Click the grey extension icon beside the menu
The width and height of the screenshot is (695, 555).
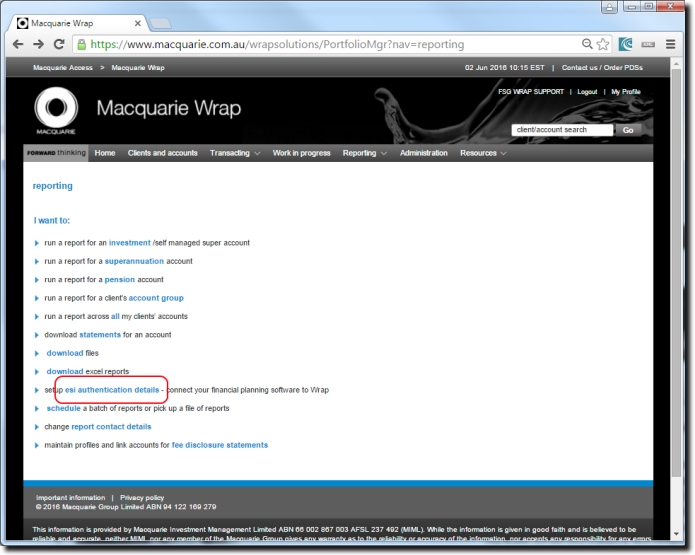[648, 44]
